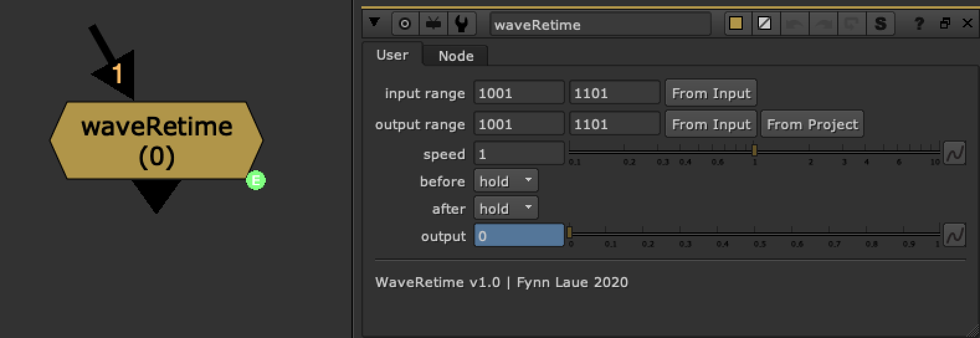Screen dimensions: 980x338
Task: Open the after dropdown
Action: click(506, 208)
